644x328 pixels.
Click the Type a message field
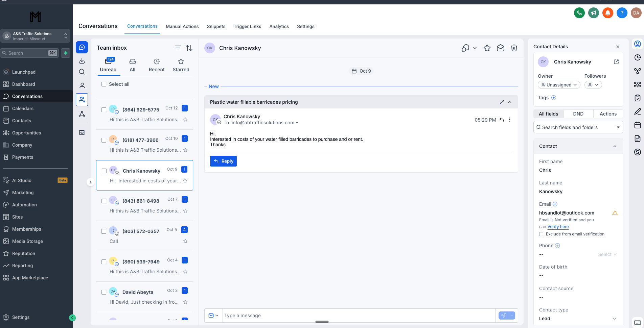pos(359,316)
